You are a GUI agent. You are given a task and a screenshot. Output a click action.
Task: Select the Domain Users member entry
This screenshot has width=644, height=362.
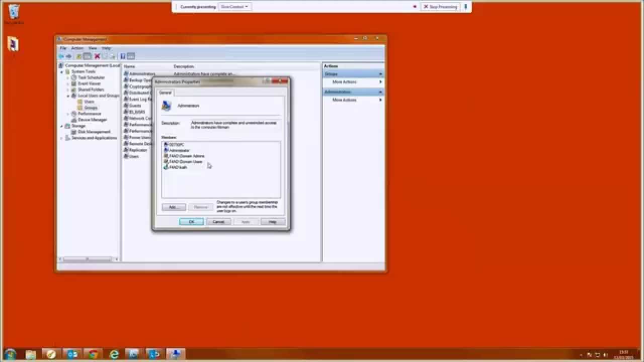184,161
